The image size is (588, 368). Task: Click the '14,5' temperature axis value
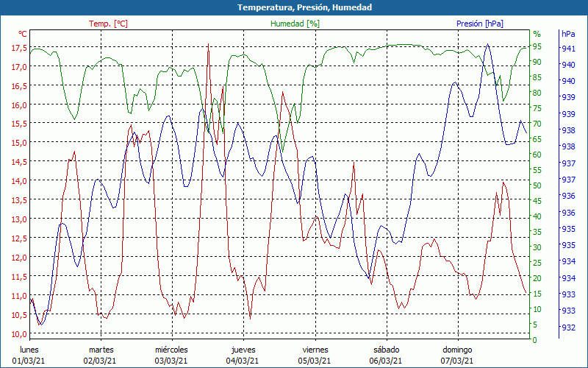(19, 162)
